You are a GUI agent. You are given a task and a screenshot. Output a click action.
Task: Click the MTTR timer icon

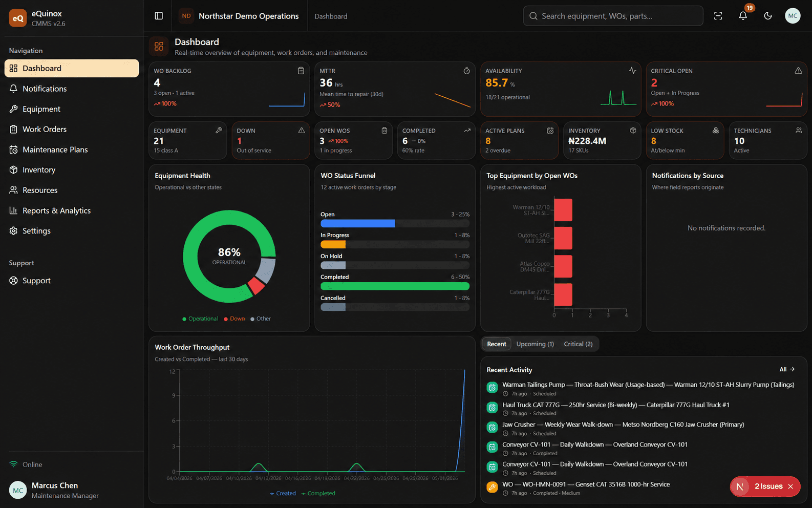(x=466, y=71)
